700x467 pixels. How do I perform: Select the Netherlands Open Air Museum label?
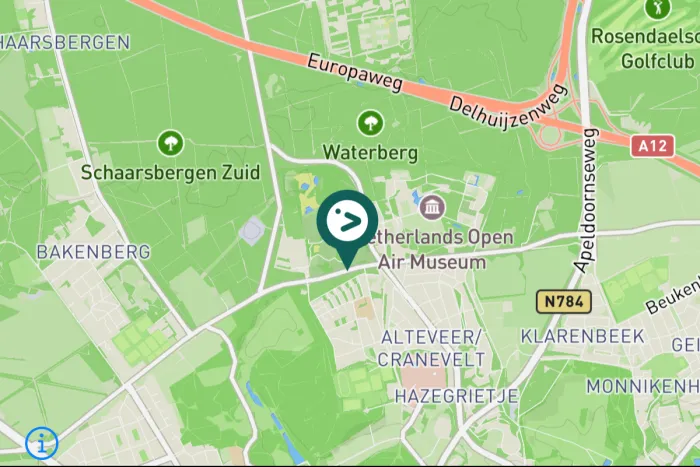[430, 249]
